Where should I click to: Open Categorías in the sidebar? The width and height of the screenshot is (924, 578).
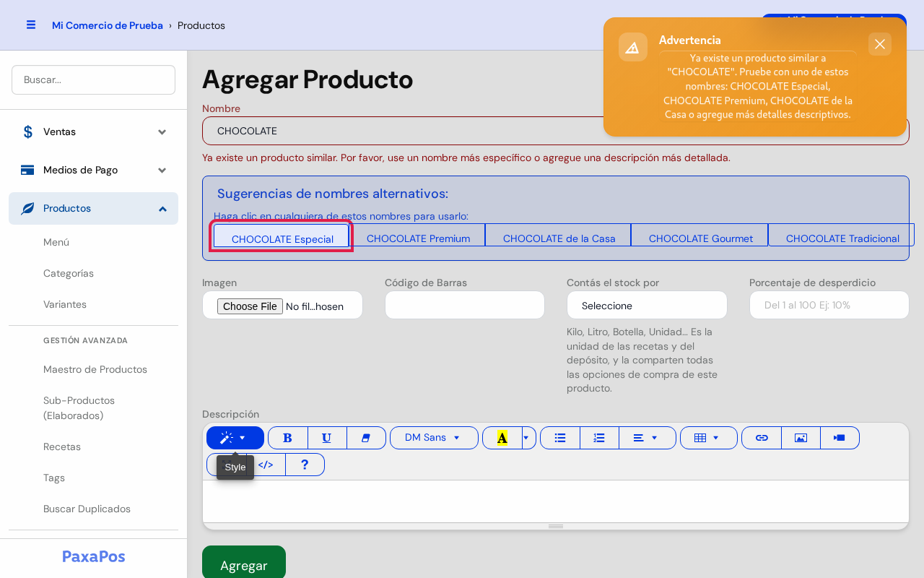[x=69, y=273]
